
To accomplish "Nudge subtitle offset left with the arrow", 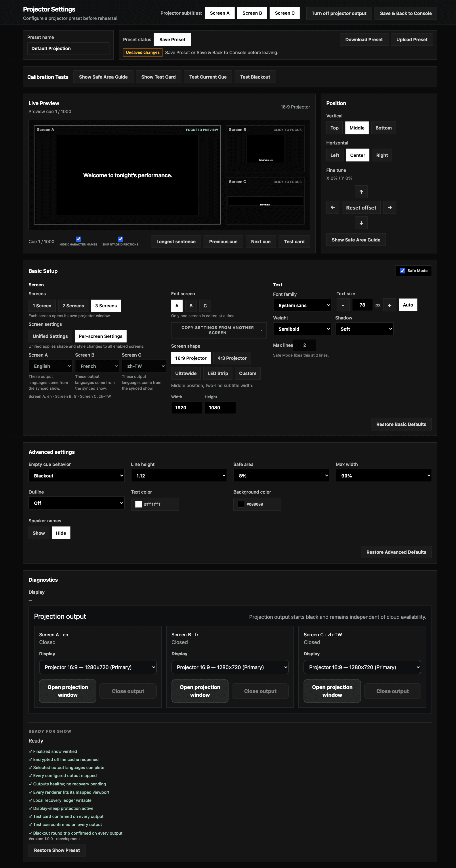I will tap(333, 208).
